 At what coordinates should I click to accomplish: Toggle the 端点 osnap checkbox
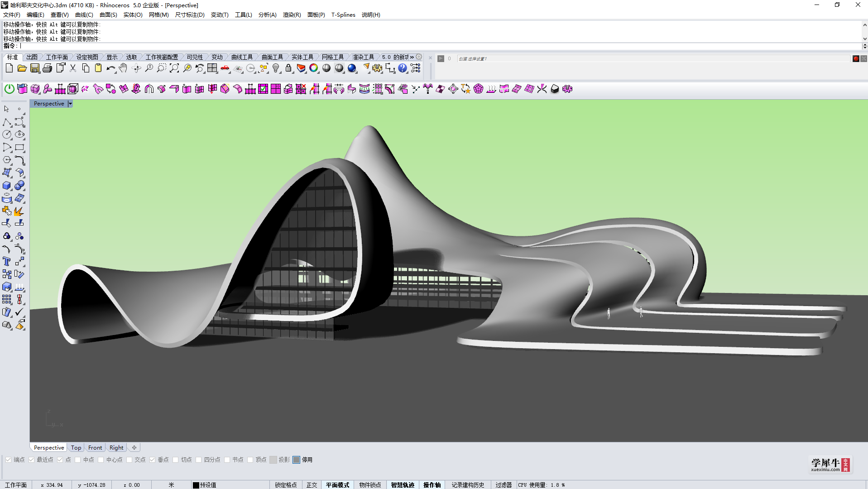(x=8, y=460)
